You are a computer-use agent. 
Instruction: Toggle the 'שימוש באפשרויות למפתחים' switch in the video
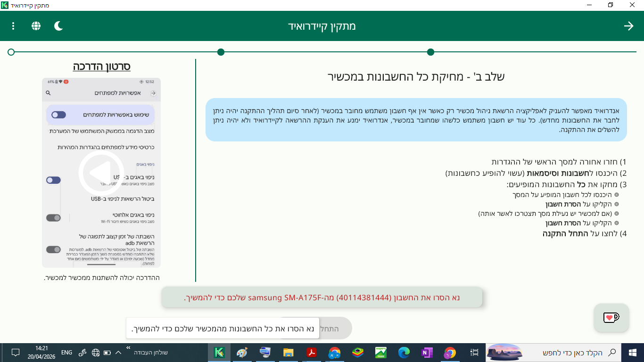pyautogui.click(x=58, y=115)
